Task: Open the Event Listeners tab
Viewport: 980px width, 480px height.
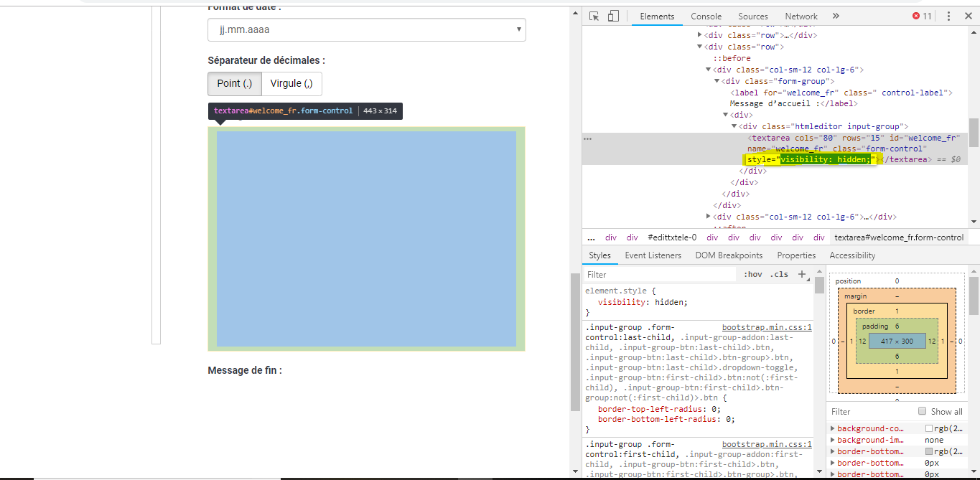Action: (x=653, y=255)
